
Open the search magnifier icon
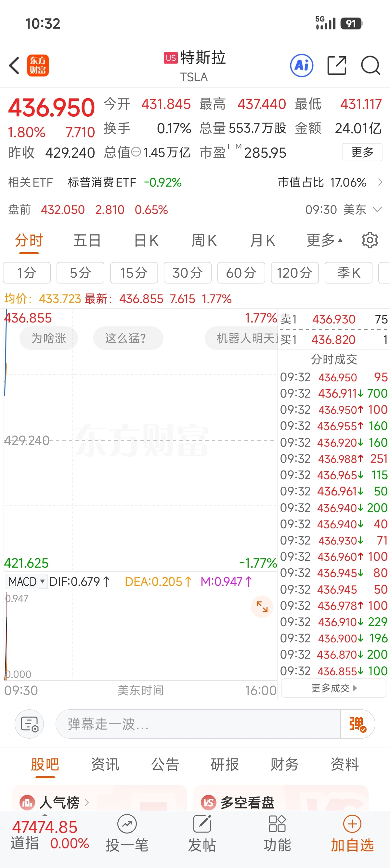pos(371,65)
